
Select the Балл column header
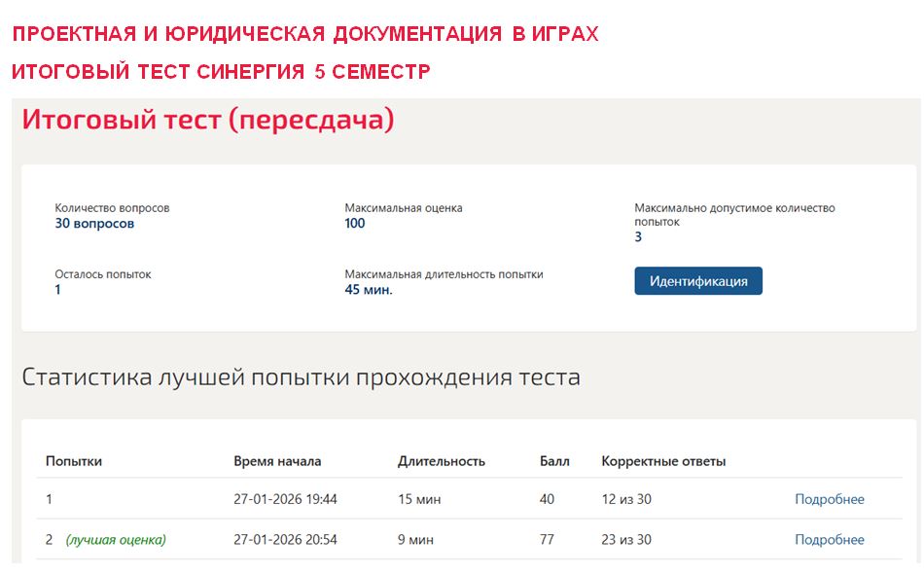point(554,461)
